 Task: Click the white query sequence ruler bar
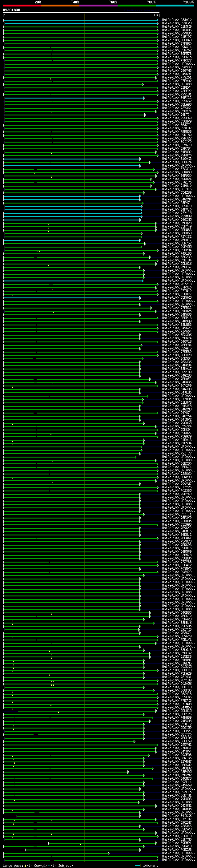pyautogui.click(x=81, y=13)
